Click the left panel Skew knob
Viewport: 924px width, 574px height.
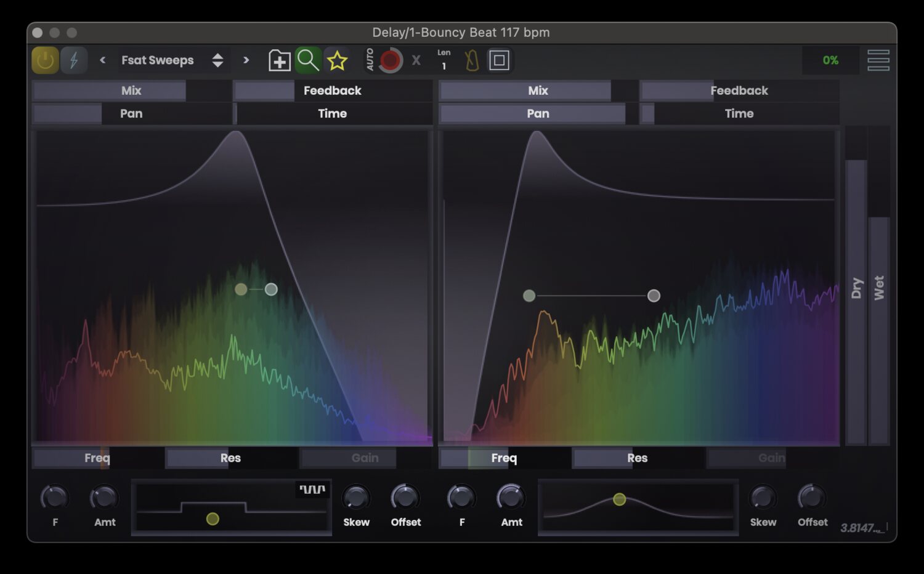click(x=356, y=498)
